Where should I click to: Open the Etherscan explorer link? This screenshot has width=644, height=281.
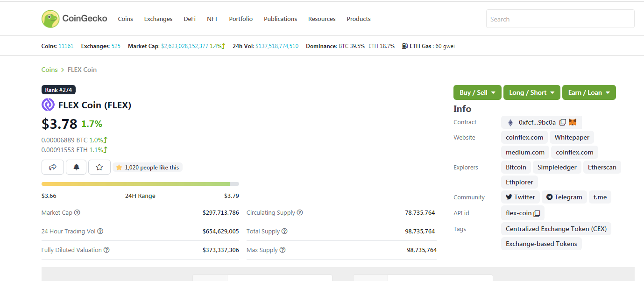602,167
